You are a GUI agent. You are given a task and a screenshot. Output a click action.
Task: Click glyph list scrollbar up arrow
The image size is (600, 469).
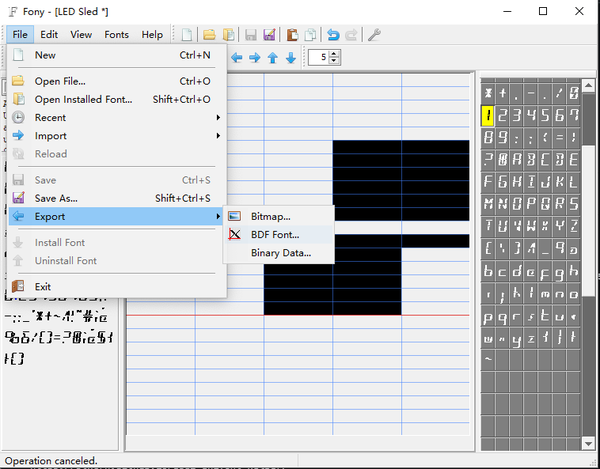(x=588, y=85)
